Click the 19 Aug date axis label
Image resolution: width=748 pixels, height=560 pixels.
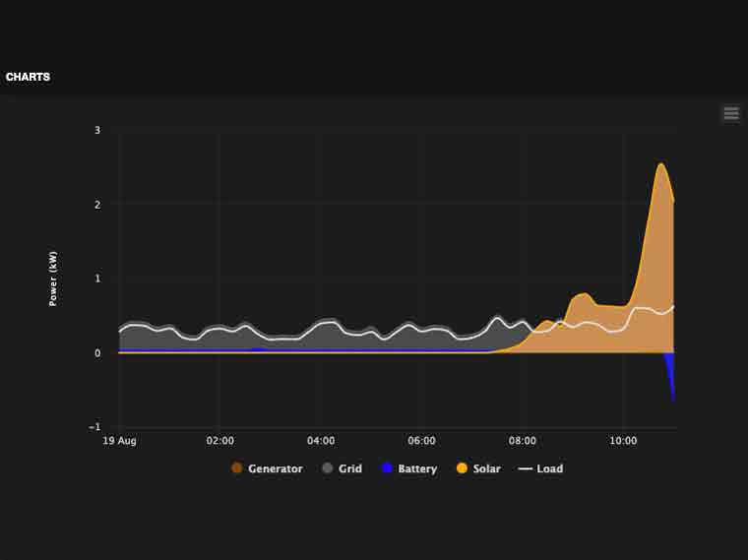click(119, 441)
